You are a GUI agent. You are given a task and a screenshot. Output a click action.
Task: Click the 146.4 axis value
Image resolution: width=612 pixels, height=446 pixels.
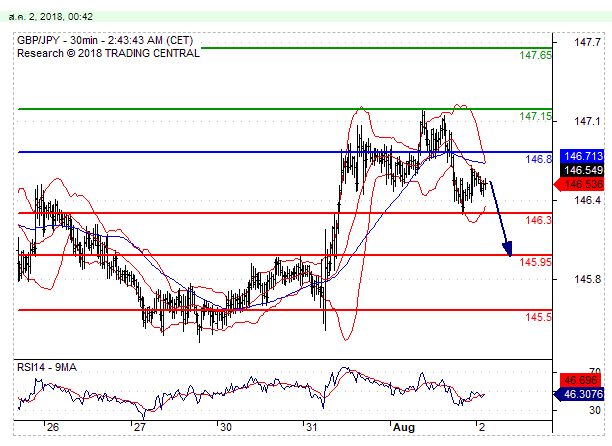click(587, 200)
